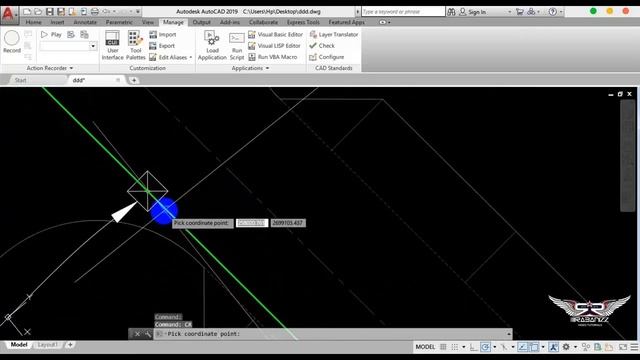Add a new drawing tab with plus

tap(134, 80)
